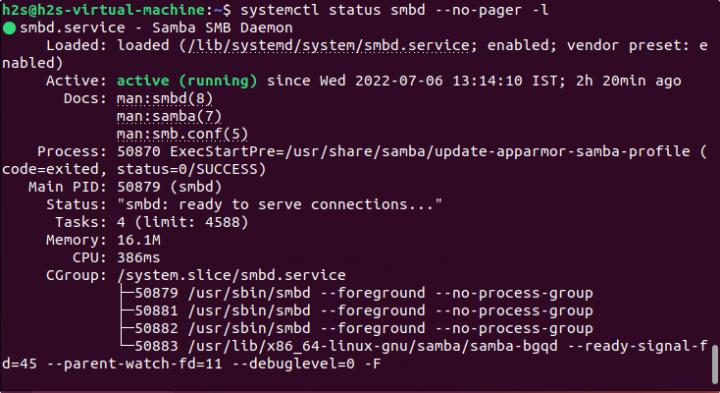Click the typed systemctl status smbd command
720x393 pixels.
(x=394, y=10)
